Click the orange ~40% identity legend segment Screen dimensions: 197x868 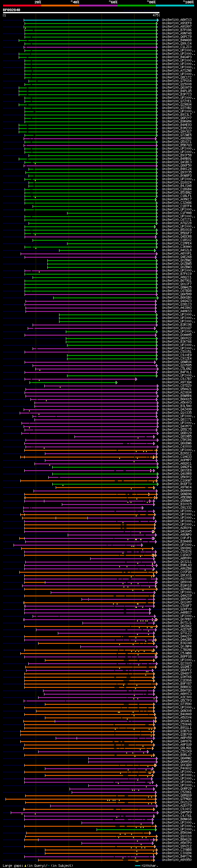pyautogui.click(x=61, y=6)
